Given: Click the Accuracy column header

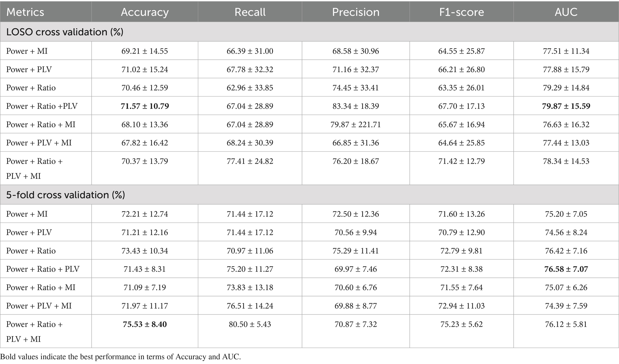Looking at the screenshot, I should click(x=145, y=12).
